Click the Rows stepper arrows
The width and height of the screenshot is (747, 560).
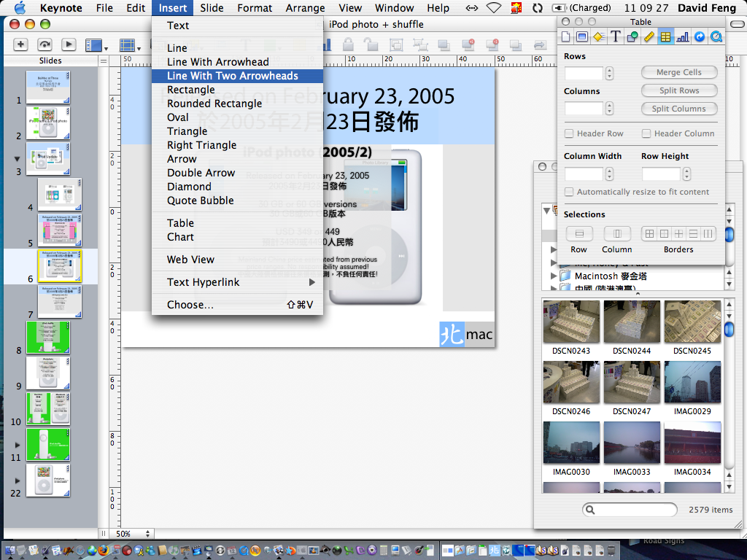[x=609, y=73]
